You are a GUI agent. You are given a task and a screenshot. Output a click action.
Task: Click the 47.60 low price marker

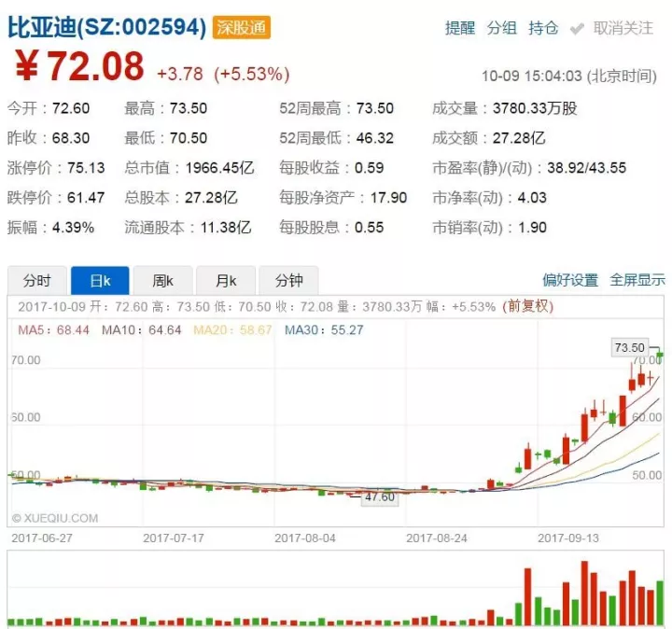(380, 497)
